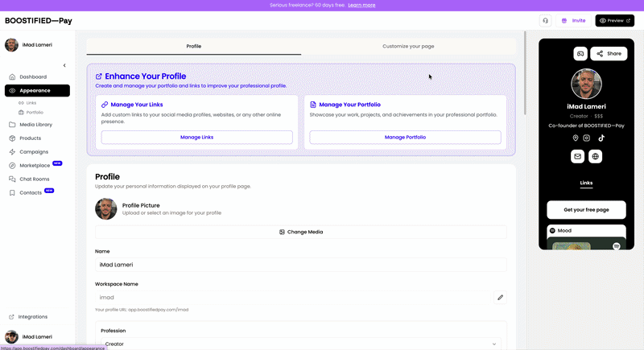Open the Preview button
The width and height of the screenshot is (644, 350).
pos(614,20)
